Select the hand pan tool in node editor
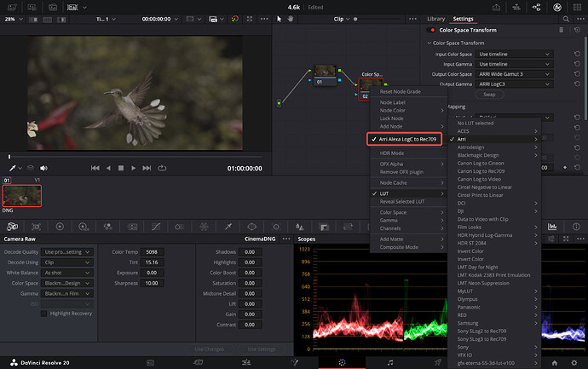This screenshot has width=588, height=369. click(x=291, y=19)
